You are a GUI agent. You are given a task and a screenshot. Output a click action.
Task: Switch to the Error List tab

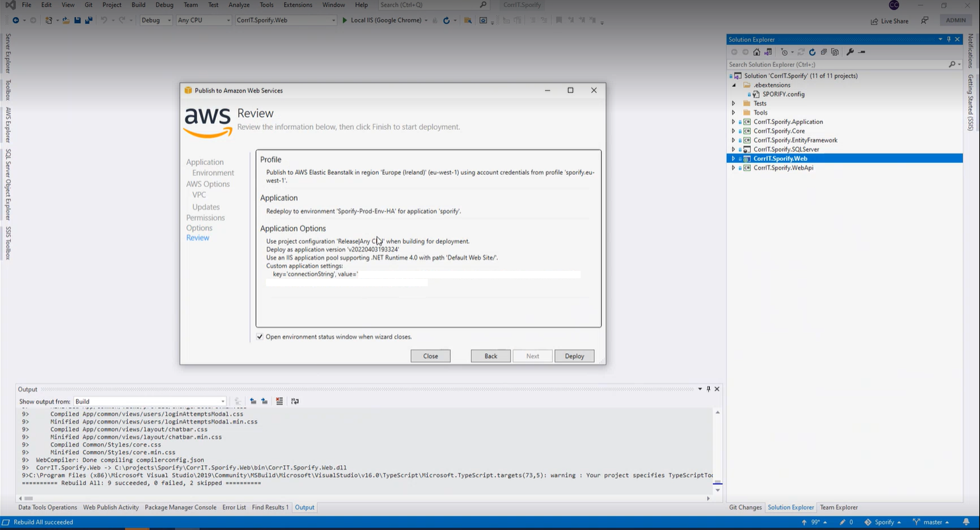[234, 507]
